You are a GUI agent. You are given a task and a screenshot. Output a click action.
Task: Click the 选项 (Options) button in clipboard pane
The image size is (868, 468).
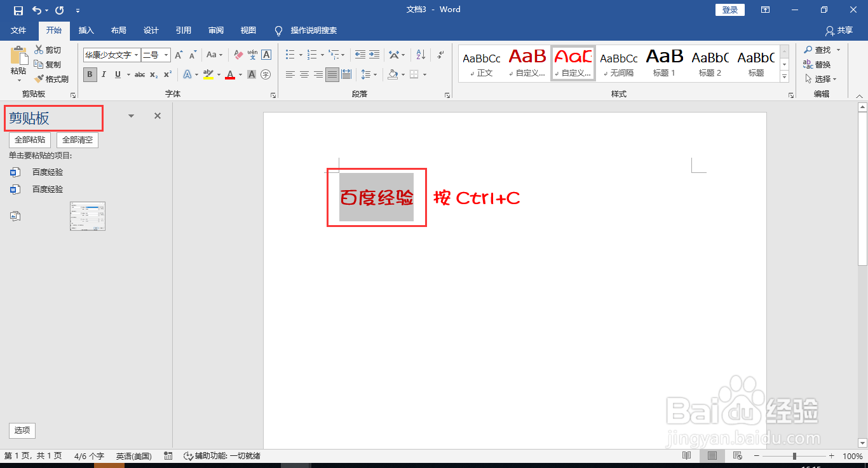(22, 430)
